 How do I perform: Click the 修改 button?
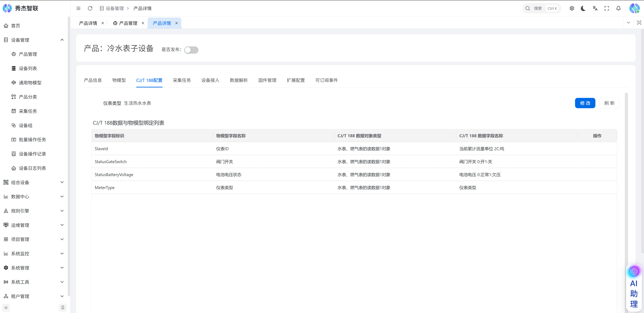click(x=585, y=103)
